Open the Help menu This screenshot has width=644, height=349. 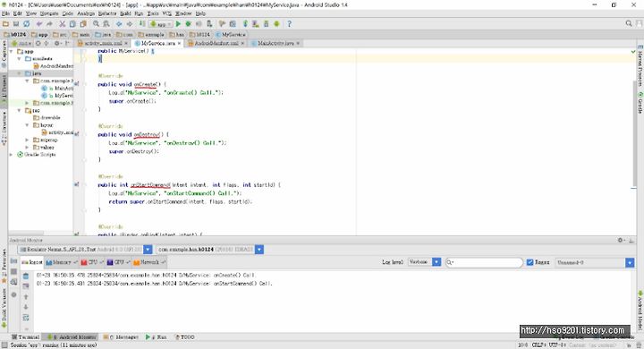click(x=200, y=13)
